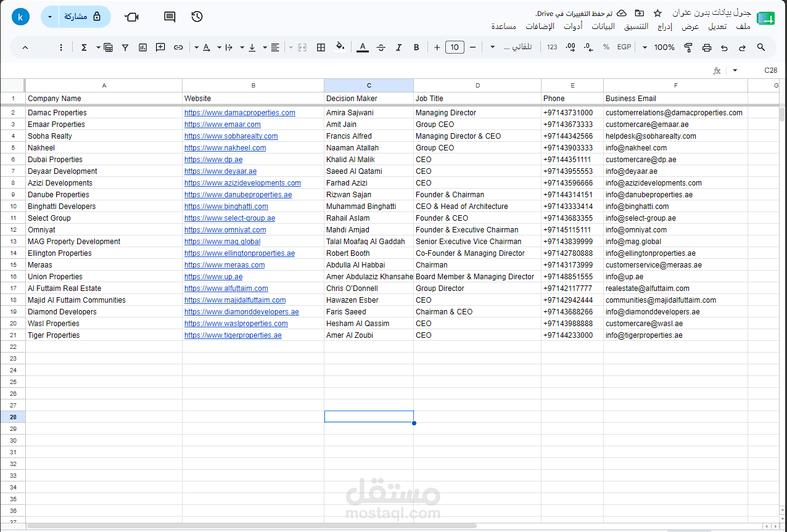Format as currency with the EGP button

(624, 47)
